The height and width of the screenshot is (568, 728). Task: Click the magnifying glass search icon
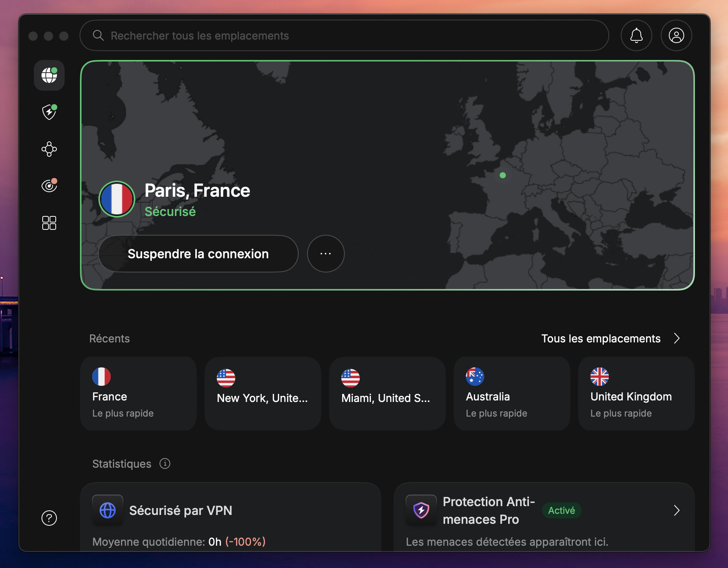tap(98, 35)
